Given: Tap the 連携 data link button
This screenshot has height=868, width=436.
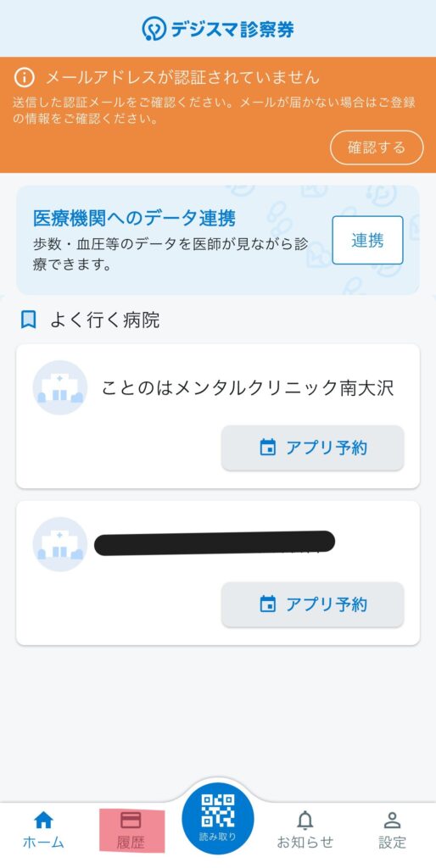Looking at the screenshot, I should 367,240.
